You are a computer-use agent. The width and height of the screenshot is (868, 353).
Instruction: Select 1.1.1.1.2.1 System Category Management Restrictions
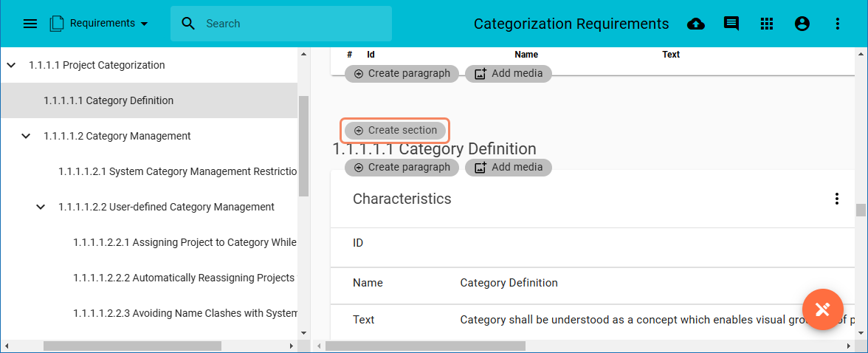[177, 171]
